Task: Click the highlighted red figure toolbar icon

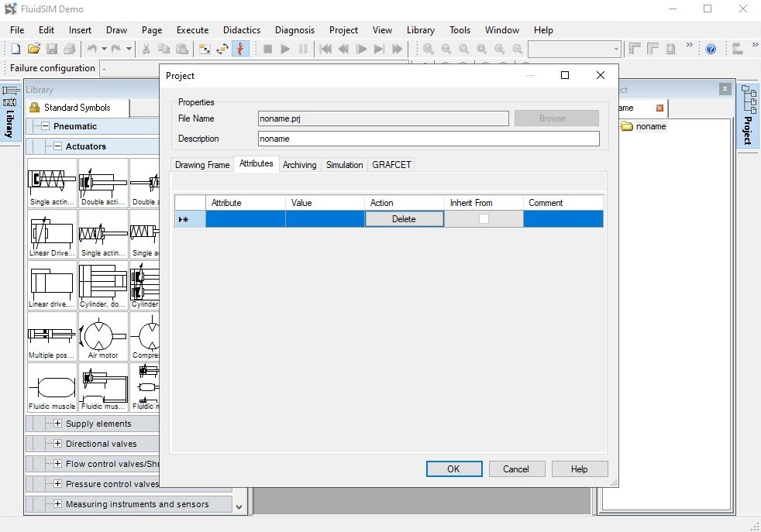Action: [x=240, y=49]
